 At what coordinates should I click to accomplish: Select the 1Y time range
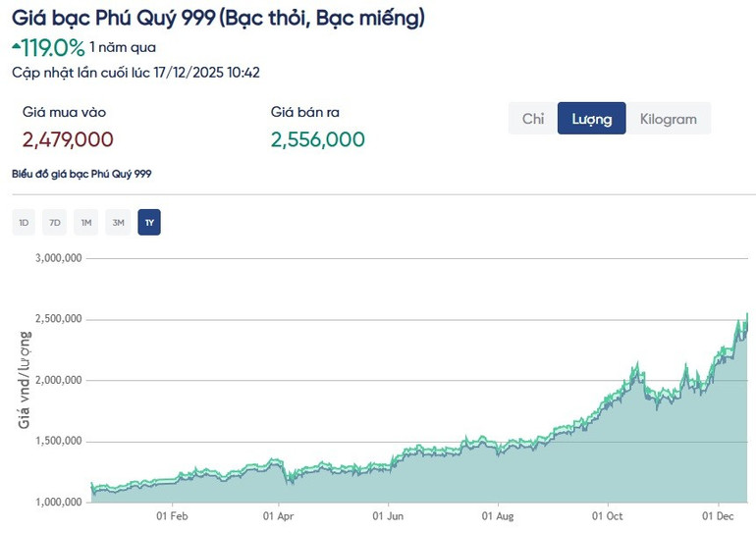pyautogui.click(x=149, y=223)
